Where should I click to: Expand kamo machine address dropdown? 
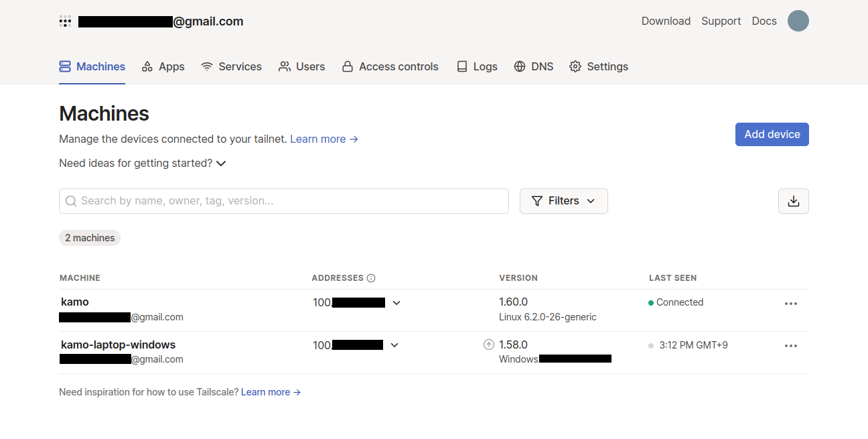coord(396,303)
